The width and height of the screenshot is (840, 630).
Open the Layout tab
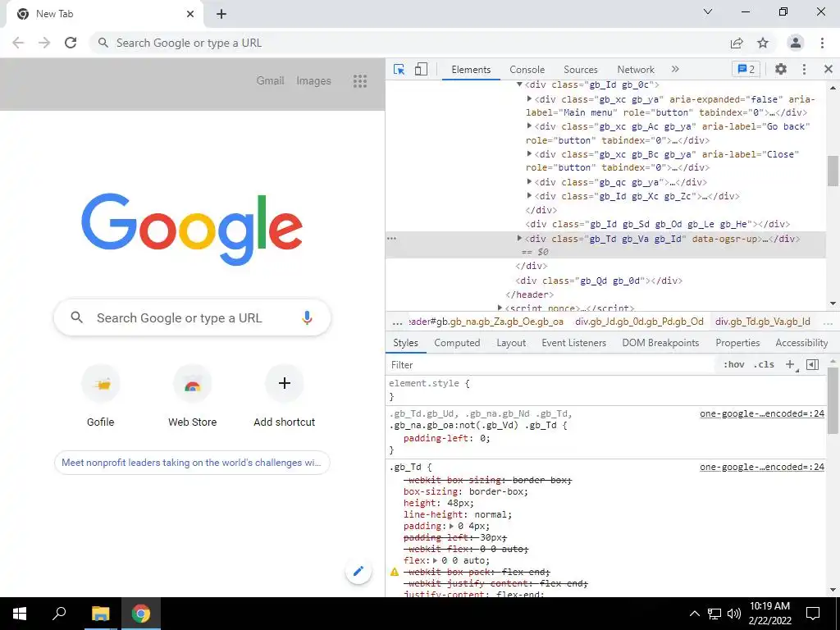tap(511, 343)
